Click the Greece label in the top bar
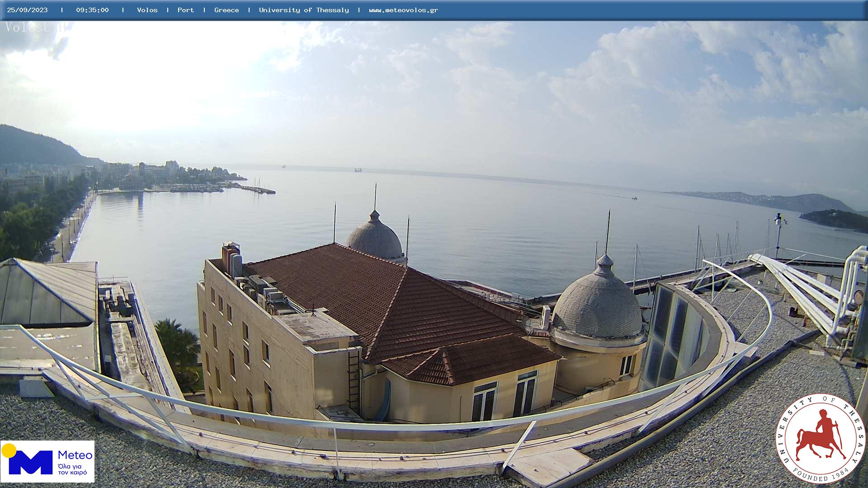The height and width of the screenshot is (488, 868). click(226, 10)
